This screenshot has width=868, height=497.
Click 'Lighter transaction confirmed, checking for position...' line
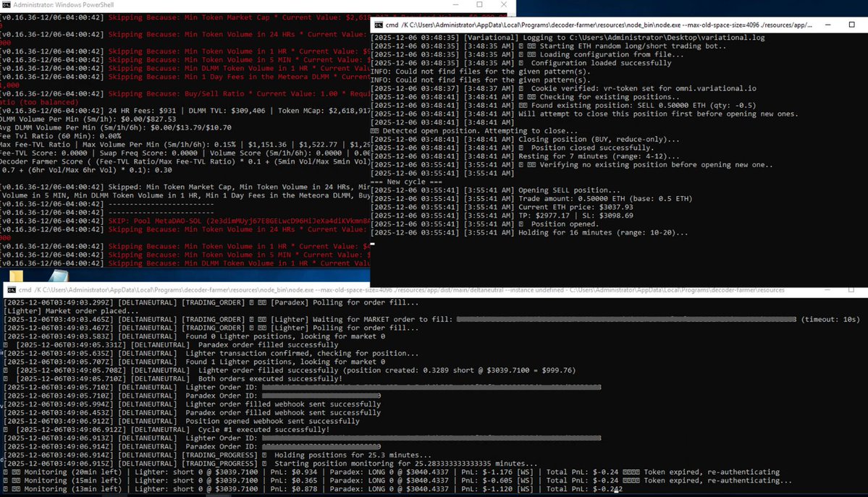click(211, 353)
